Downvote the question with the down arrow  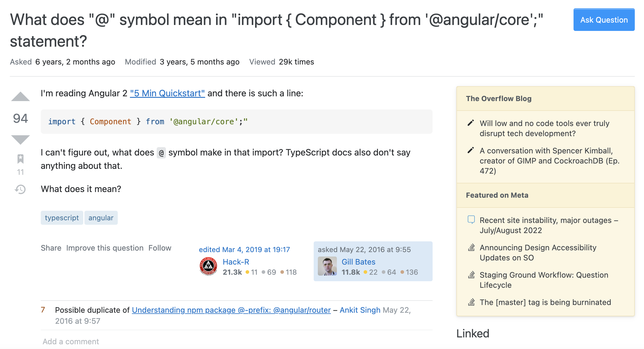21,140
